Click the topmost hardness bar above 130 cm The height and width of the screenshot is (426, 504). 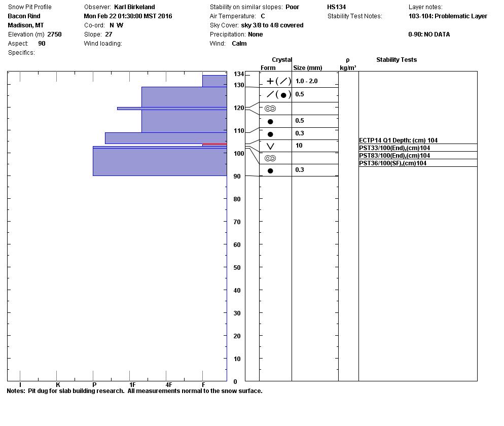(214, 81)
